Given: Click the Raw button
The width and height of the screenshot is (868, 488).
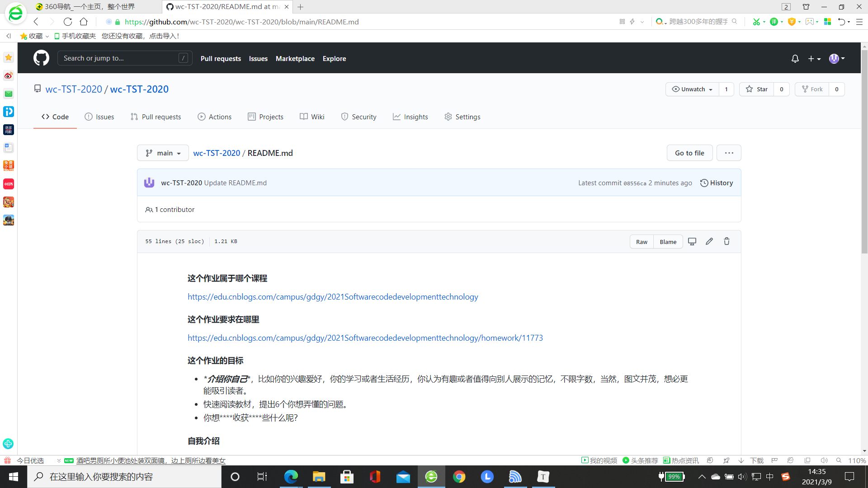Looking at the screenshot, I should pyautogui.click(x=642, y=242).
